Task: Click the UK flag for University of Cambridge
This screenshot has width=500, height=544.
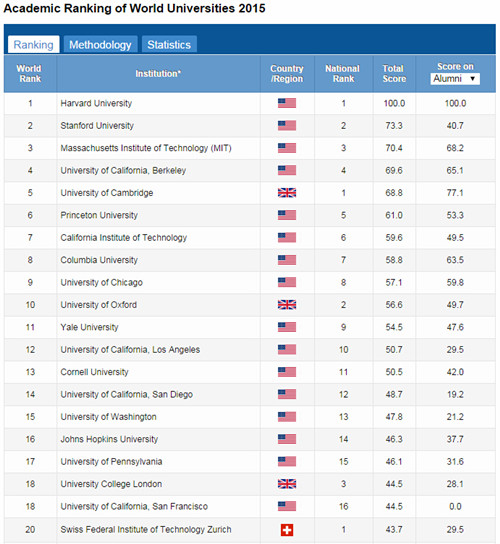Action: tap(287, 193)
